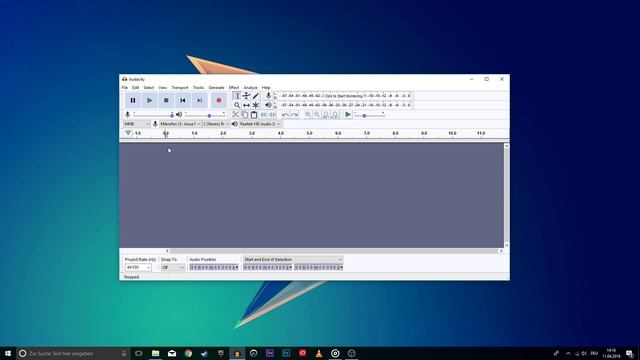Open the Realtek HD Audio playback dropdown
This screenshot has height=360, width=640.
pos(260,124)
